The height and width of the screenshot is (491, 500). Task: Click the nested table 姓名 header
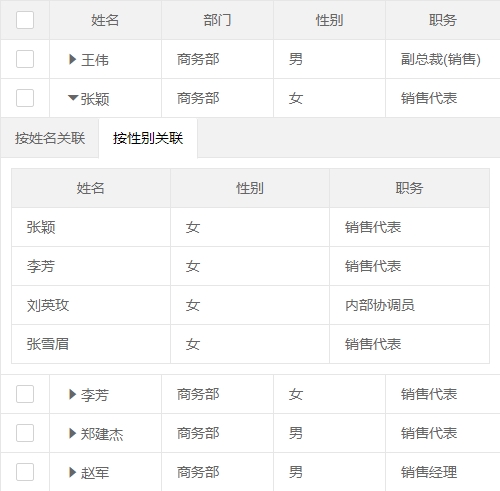click(x=91, y=188)
